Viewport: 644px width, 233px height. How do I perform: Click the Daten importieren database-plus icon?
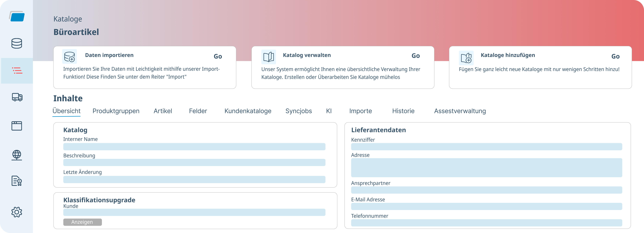[x=70, y=56]
